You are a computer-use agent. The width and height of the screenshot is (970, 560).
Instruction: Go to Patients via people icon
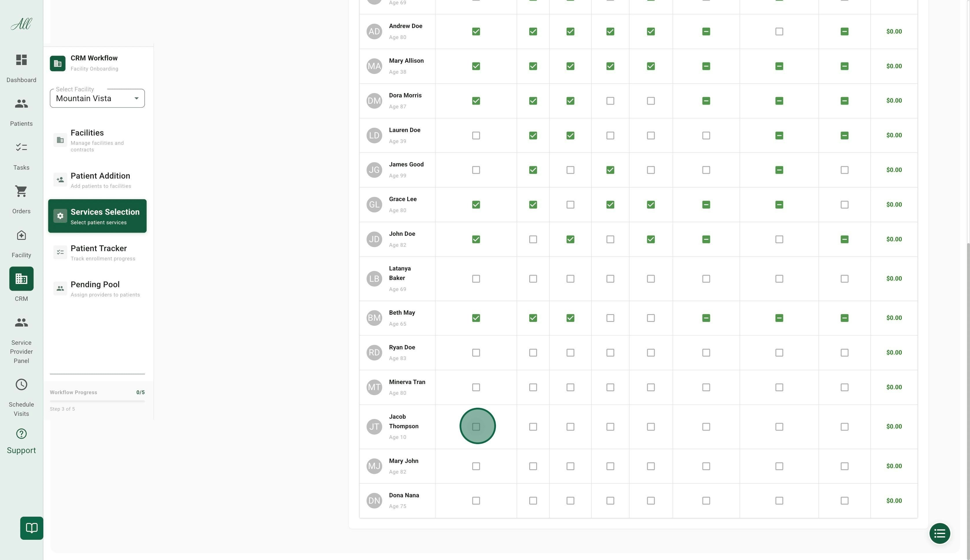pos(21,104)
